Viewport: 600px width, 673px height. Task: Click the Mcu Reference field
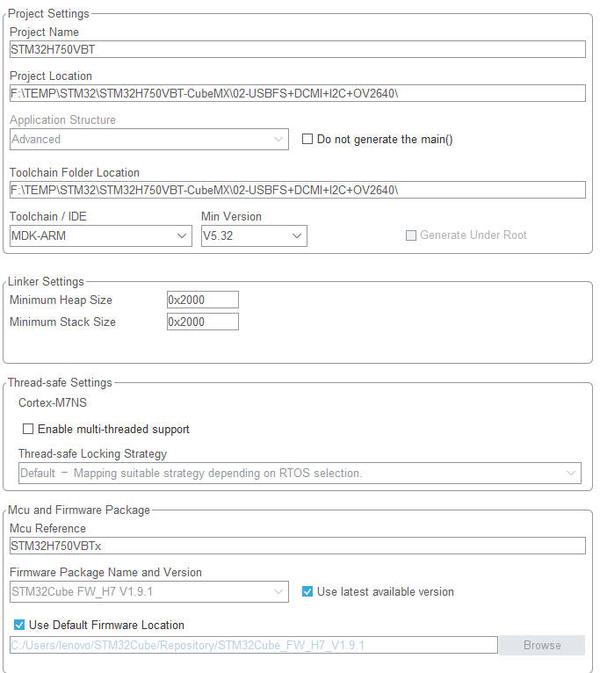coord(297,546)
